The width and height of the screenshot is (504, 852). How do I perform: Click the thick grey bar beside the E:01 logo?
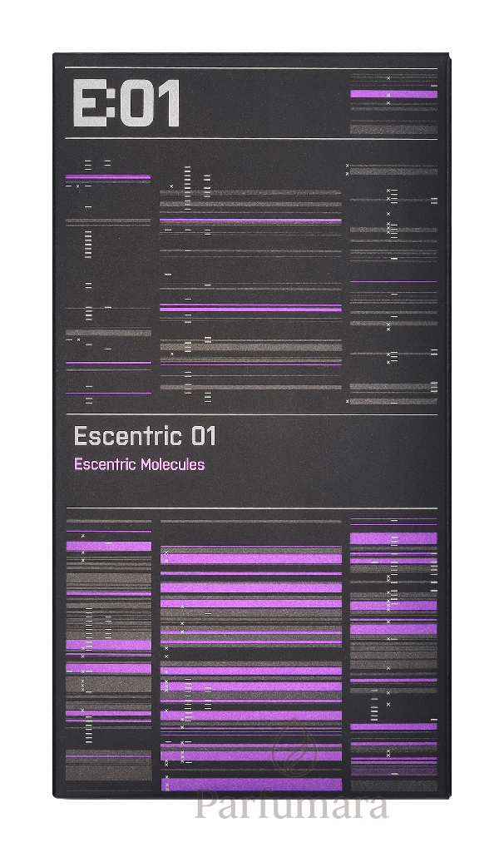393,129
